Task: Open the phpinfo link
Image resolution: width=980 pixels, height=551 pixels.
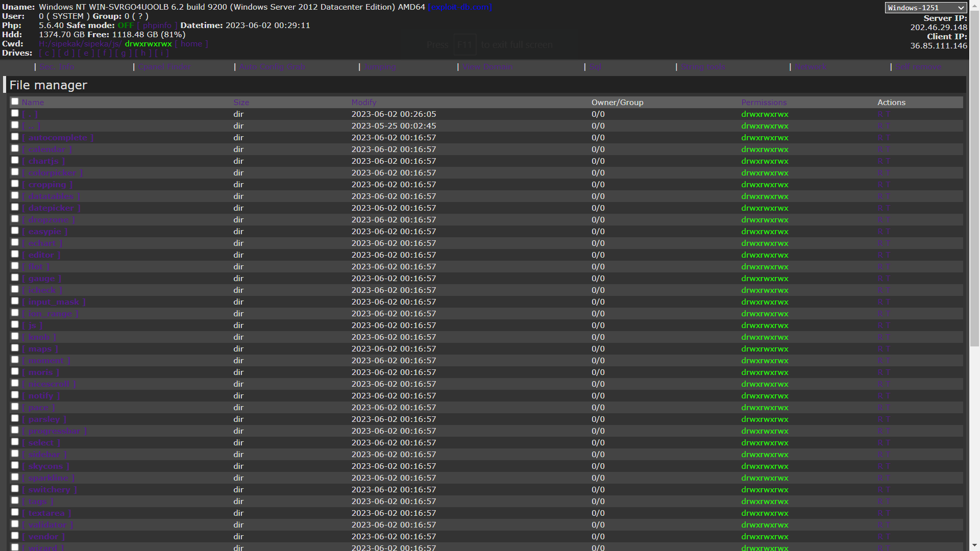Action: (157, 26)
